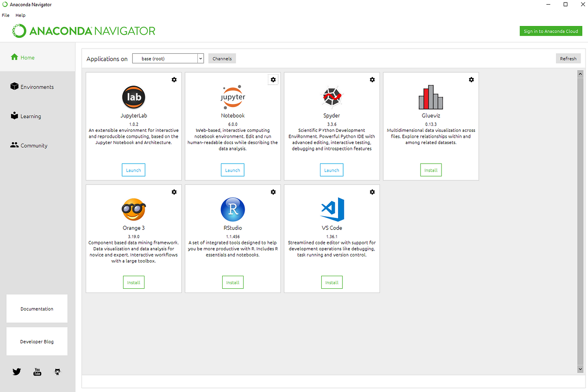Viewport: 588px width, 392px height.
Task: Click the RStudio blue R logo
Action: click(x=233, y=209)
